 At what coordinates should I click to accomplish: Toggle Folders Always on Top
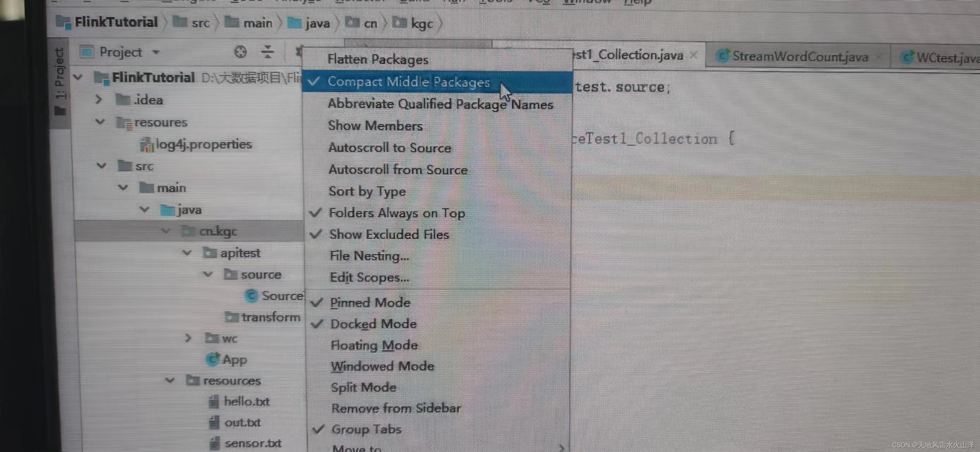[x=396, y=213]
